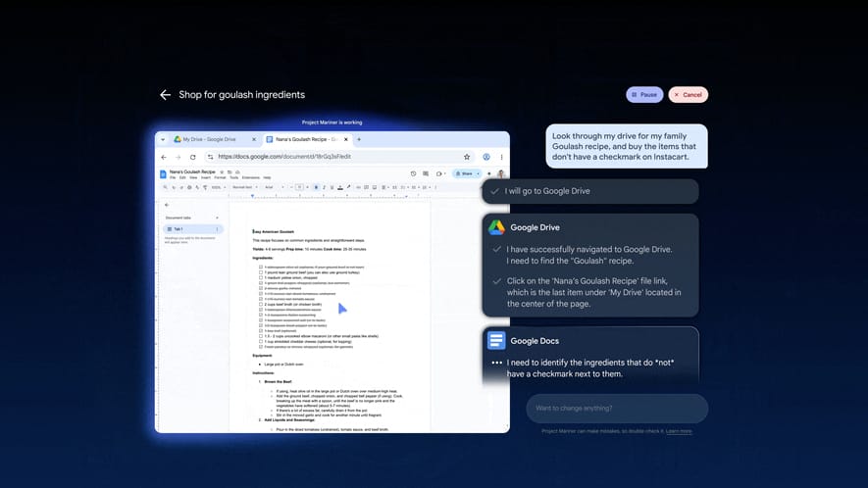This screenshot has width=868, height=488.
Task: Uncheck the bay leaf (optional) checkbox
Action: coord(261,331)
